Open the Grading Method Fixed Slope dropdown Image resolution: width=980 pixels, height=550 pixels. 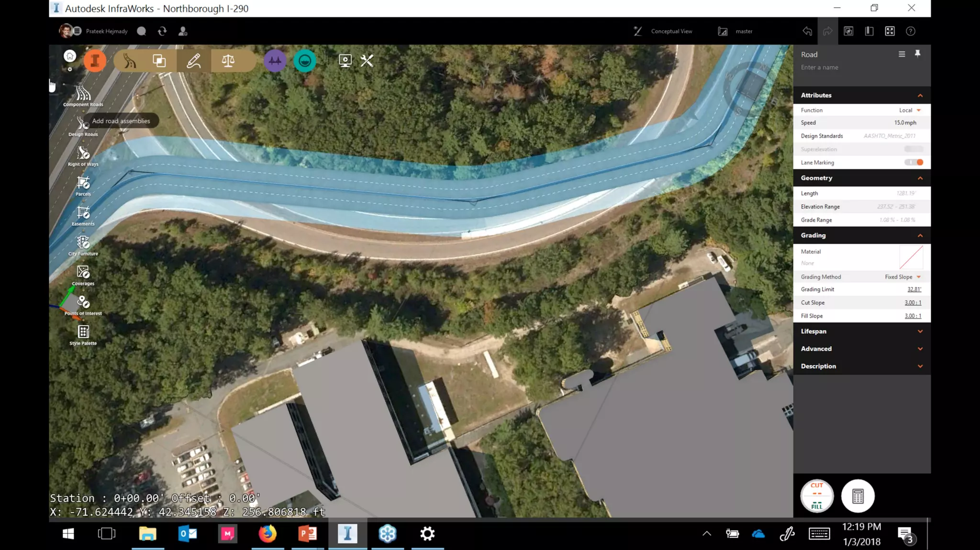903,277
